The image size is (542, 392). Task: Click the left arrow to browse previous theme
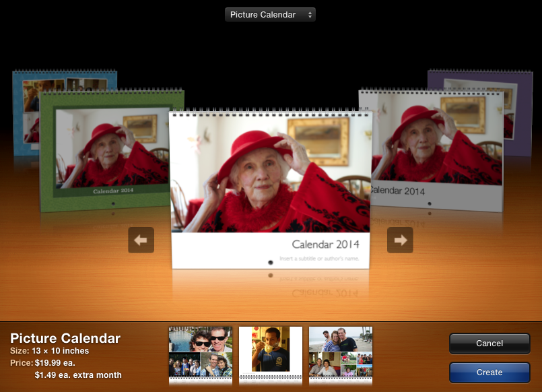tap(141, 240)
